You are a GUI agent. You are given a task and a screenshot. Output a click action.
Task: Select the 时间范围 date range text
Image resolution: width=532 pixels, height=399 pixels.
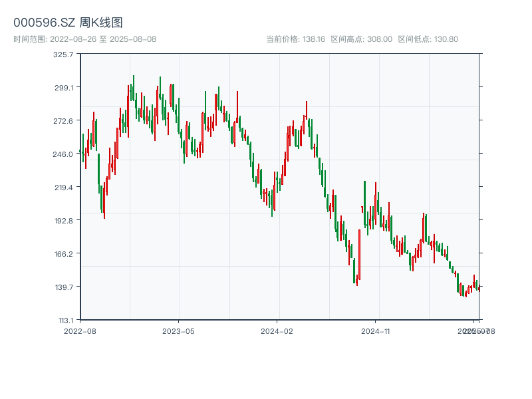(84, 39)
